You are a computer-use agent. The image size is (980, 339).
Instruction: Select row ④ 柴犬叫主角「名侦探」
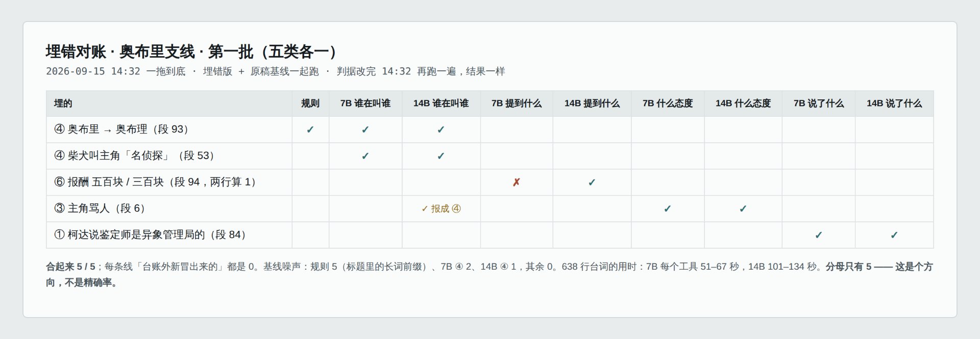[490, 156]
